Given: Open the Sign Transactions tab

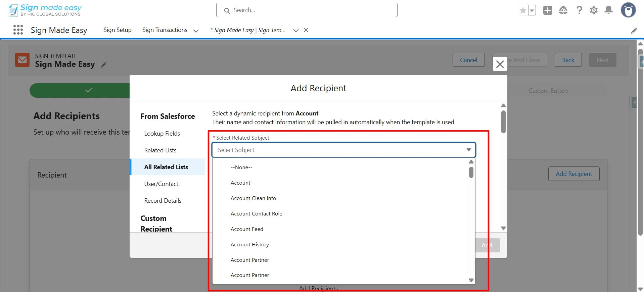Looking at the screenshot, I should 165,30.
